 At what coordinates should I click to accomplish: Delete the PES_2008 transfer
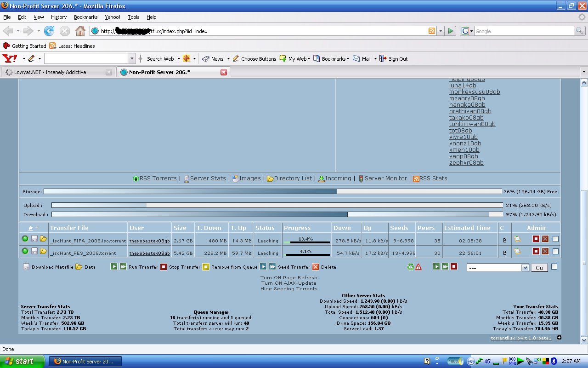545,252
